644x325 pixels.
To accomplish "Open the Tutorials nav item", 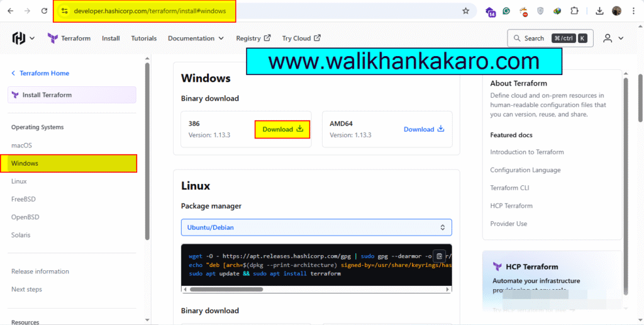I will tap(143, 38).
